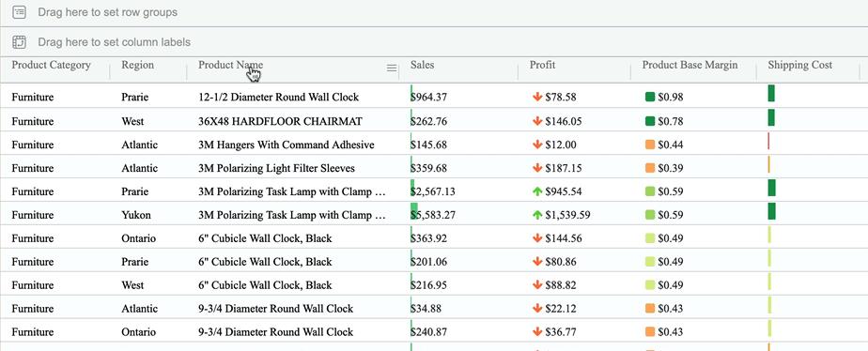Click the shipping cost bar in 36X48 HARDFLOOR row

point(771,117)
